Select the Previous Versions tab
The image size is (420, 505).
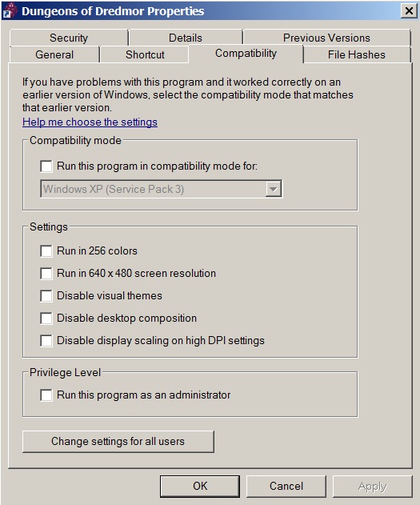(326, 38)
